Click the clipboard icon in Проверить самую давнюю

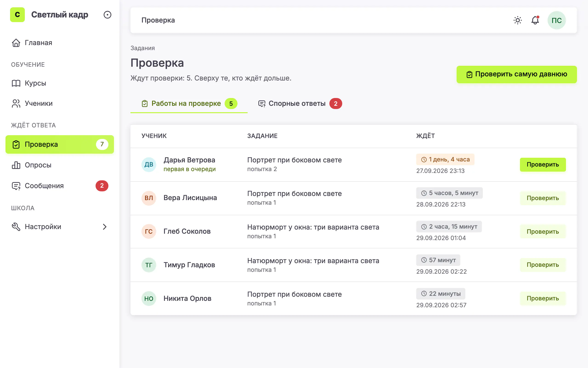469,75
